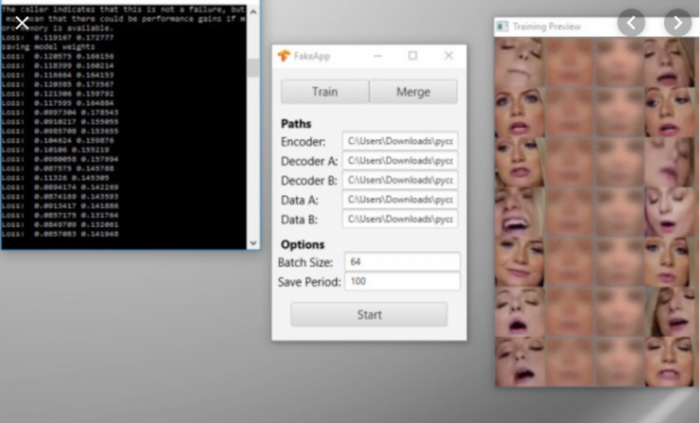Click the Encoder path input field
The image size is (700, 423).
pyautogui.click(x=399, y=141)
